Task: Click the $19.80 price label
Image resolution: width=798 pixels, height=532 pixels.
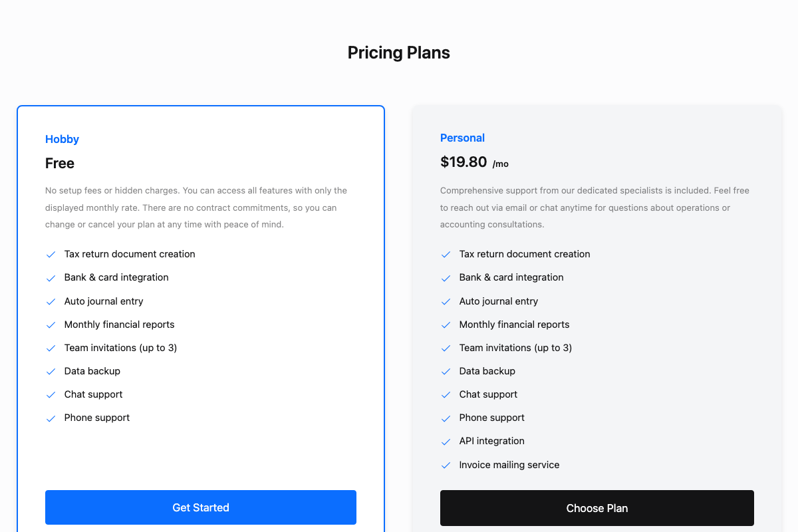Action: click(x=464, y=162)
